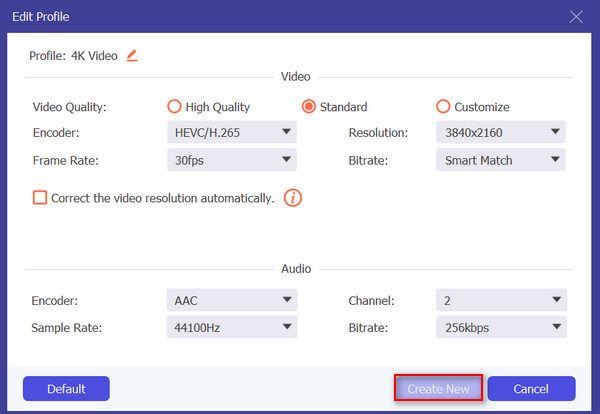
Task: Open the Frame Rate 30fps dropdown
Action: pyautogui.click(x=232, y=160)
